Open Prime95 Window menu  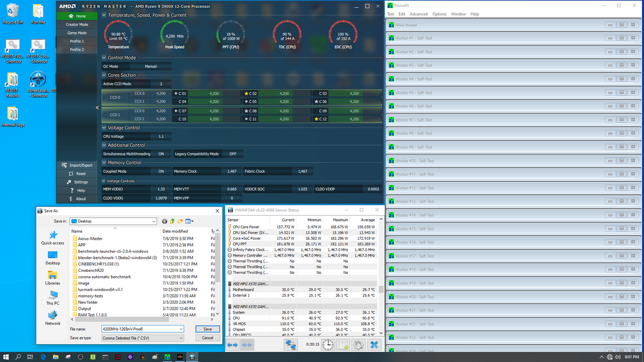(x=458, y=14)
